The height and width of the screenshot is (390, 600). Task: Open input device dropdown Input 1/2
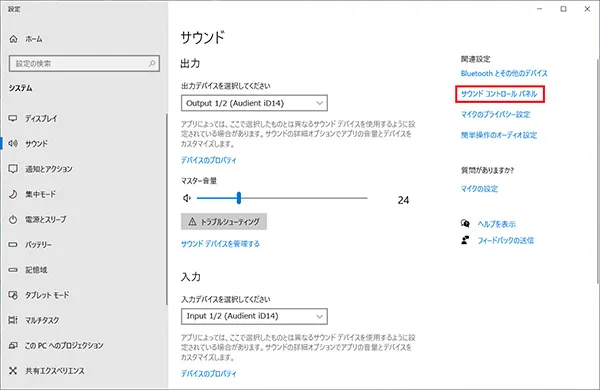pos(254,316)
